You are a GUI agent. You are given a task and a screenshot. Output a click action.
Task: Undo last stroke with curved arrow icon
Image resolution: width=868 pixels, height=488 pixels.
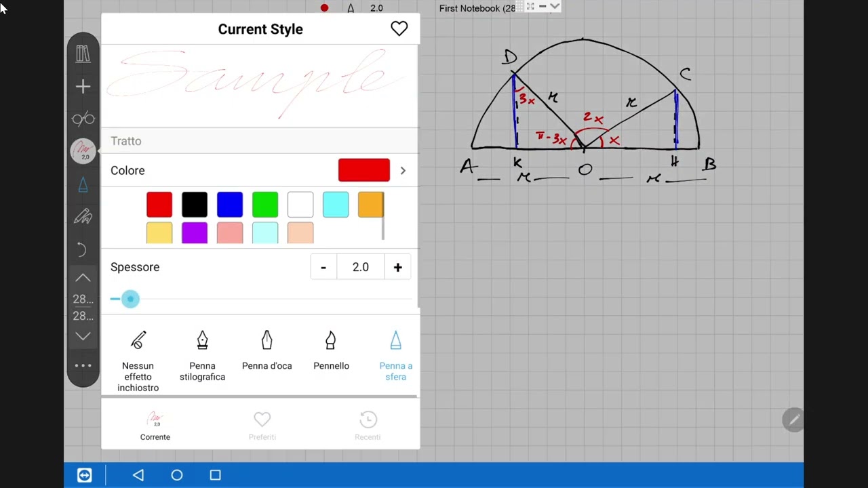pyautogui.click(x=83, y=249)
